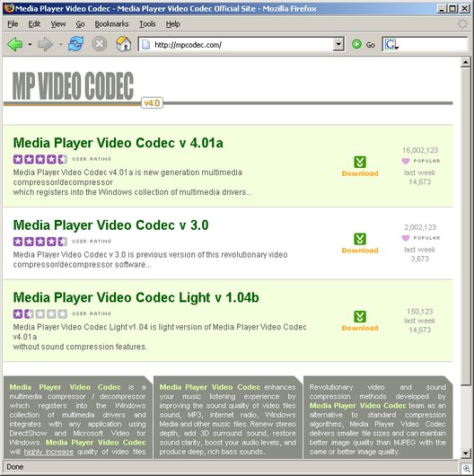This screenshot has width=474, height=476.
Task: Click the scrollbar down arrow
Action: coord(466,454)
